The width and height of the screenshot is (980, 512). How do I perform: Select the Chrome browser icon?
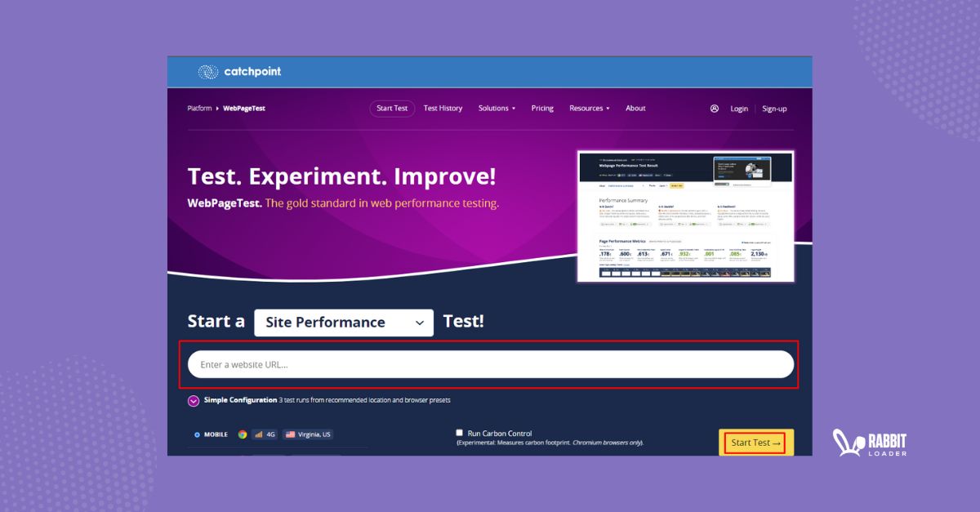click(243, 434)
